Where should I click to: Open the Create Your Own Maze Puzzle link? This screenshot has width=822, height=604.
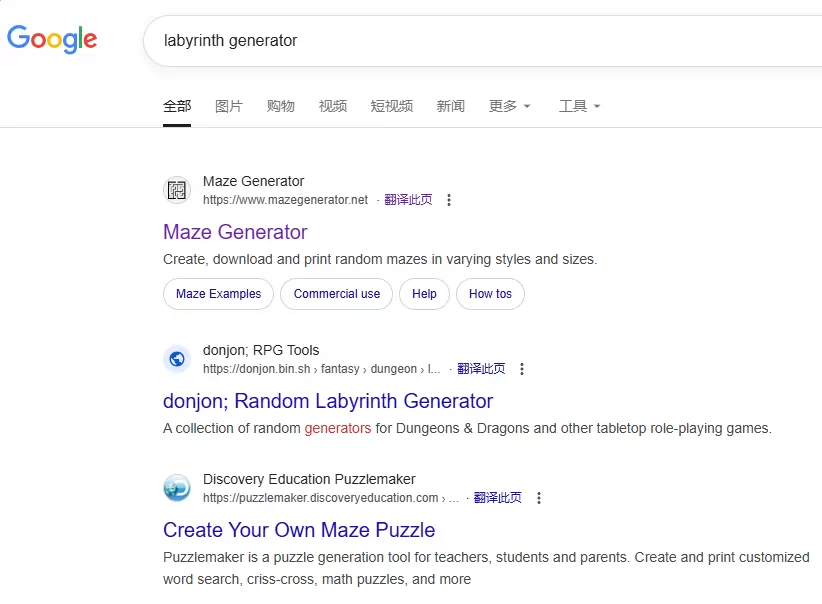pyautogui.click(x=299, y=530)
